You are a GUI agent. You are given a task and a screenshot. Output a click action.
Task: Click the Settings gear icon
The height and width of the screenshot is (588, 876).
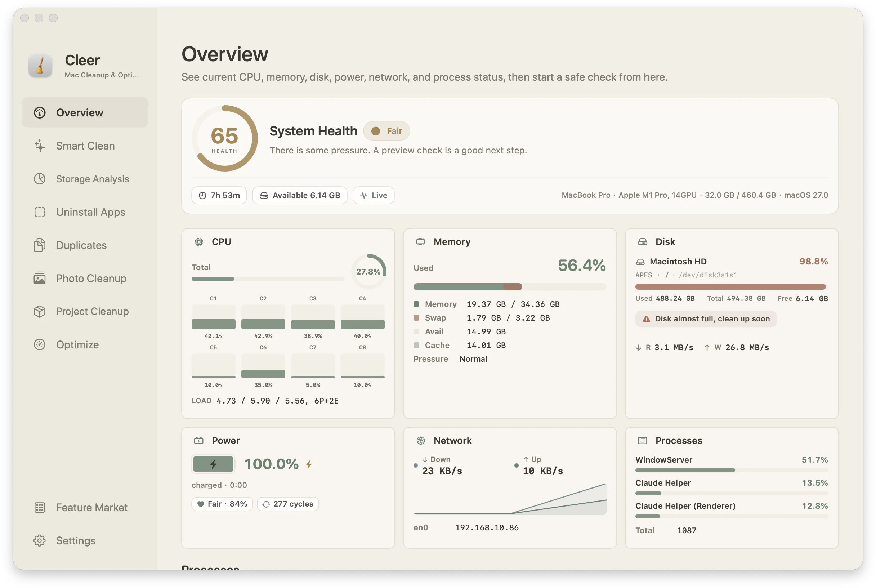click(39, 540)
